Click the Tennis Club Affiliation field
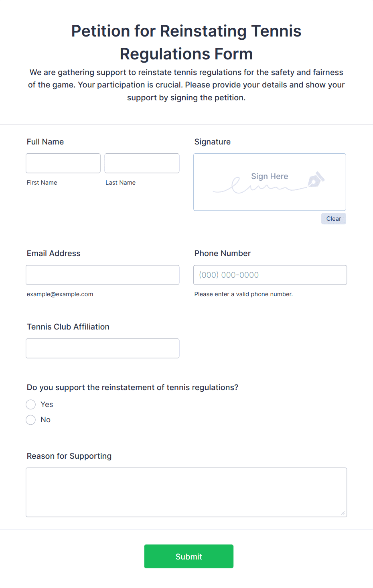 coord(103,348)
